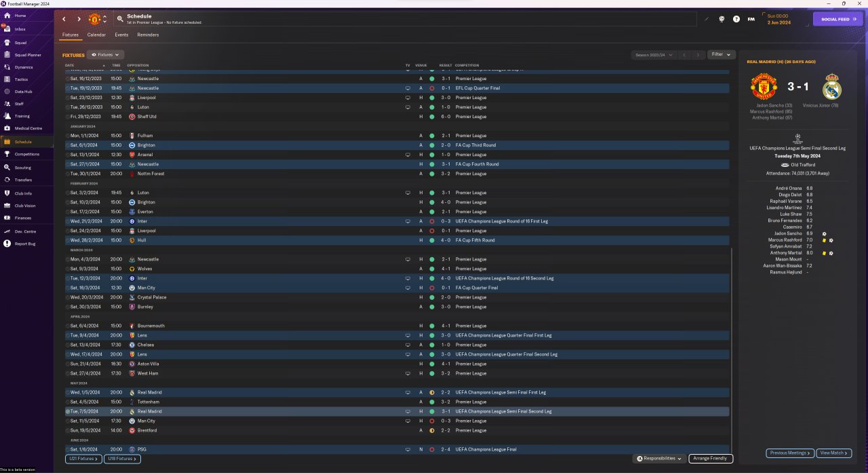Click Previous Meetings button

pos(790,453)
